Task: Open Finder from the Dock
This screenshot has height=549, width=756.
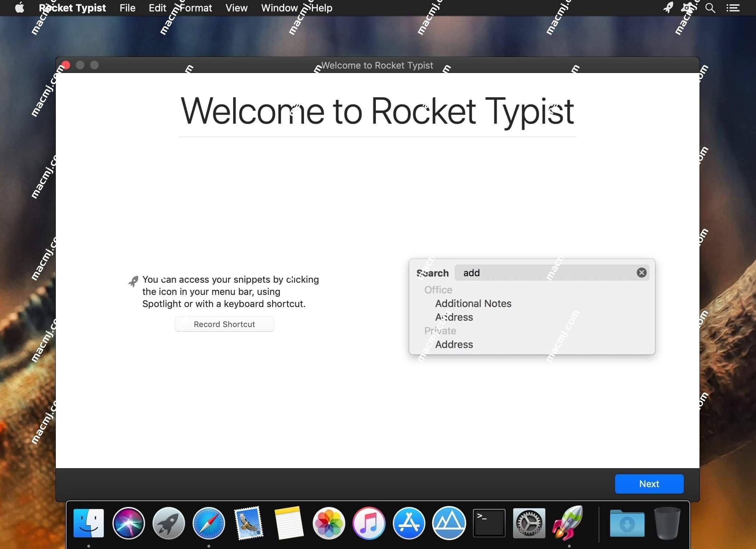Action: click(x=89, y=523)
